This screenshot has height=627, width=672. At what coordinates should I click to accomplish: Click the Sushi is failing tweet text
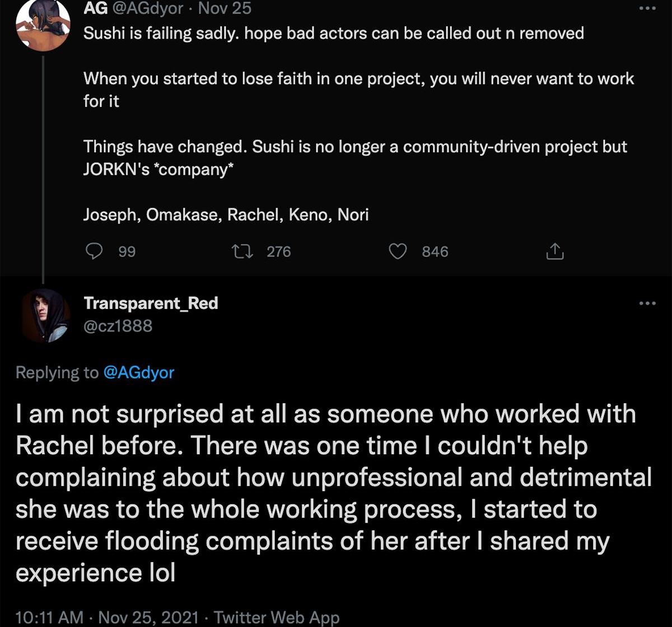click(333, 33)
